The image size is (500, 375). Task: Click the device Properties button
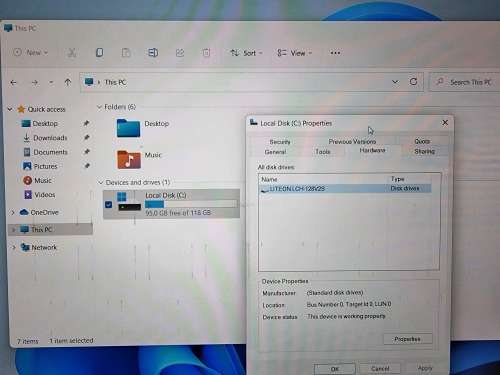click(407, 339)
